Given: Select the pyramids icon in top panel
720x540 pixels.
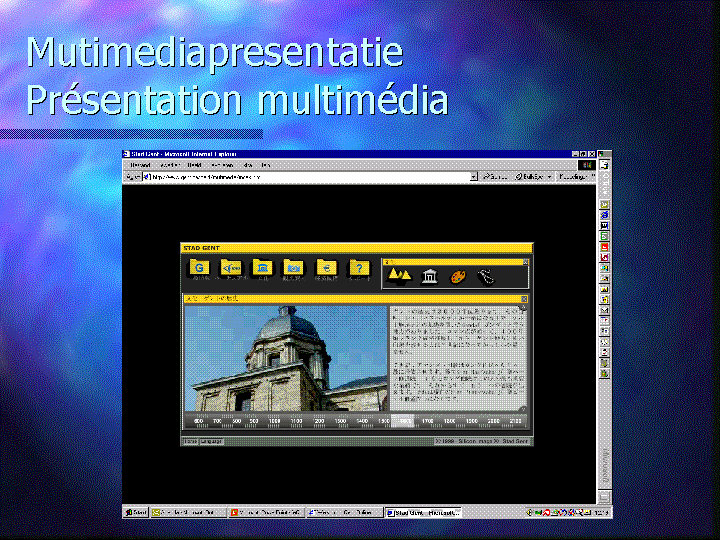Looking at the screenshot, I should pyautogui.click(x=399, y=276).
